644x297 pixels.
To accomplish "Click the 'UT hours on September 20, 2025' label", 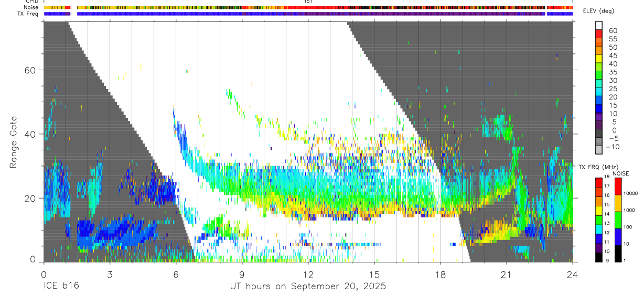I will (x=308, y=287).
